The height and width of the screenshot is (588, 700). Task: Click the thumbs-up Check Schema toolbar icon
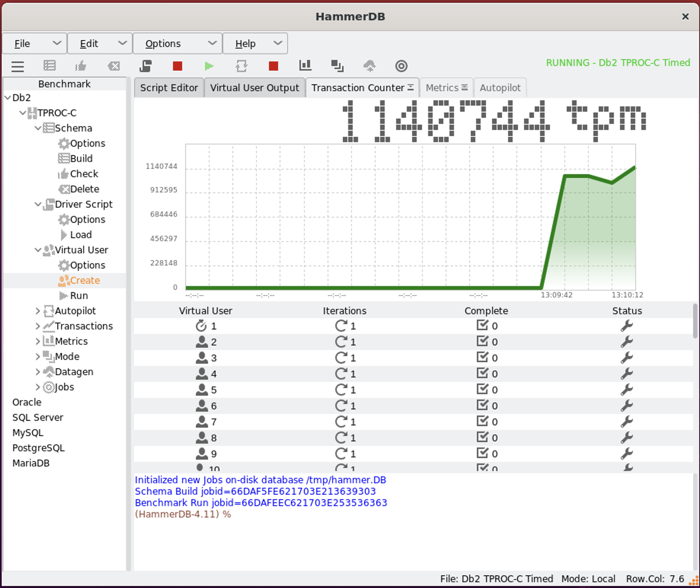coord(81,66)
